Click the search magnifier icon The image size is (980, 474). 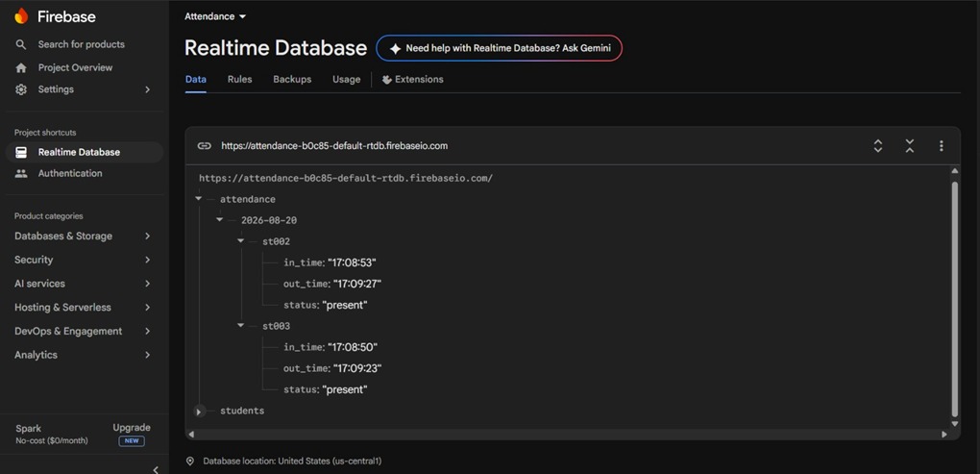point(21,44)
